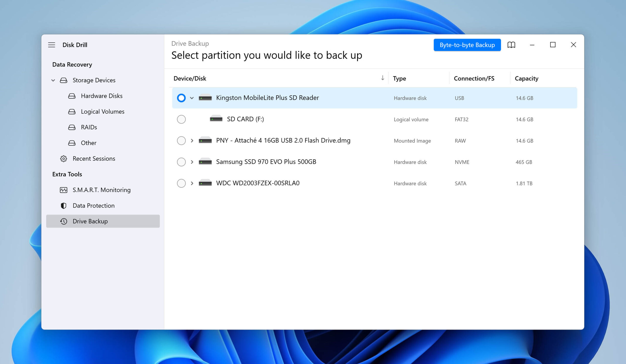
Task: Select the WDC WD2003FZEX radio button
Action: (x=181, y=183)
